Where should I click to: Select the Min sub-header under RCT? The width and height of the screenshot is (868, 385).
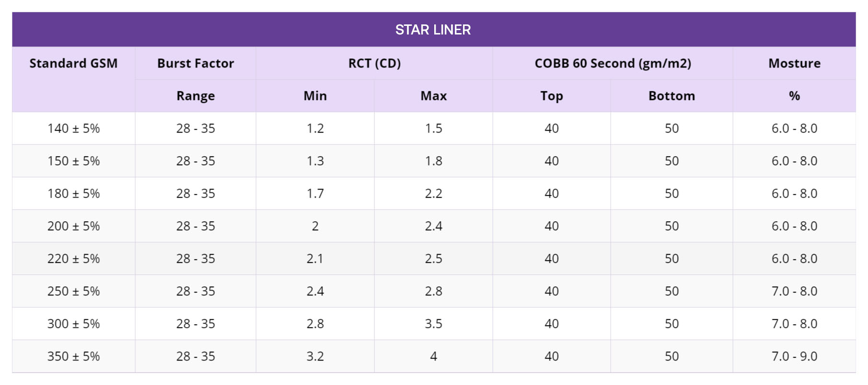[315, 96]
